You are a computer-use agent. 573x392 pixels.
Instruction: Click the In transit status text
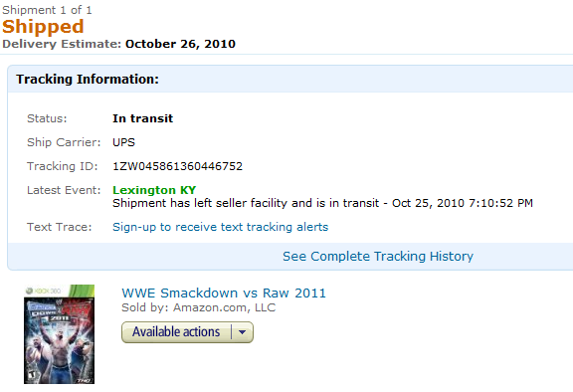(142, 118)
